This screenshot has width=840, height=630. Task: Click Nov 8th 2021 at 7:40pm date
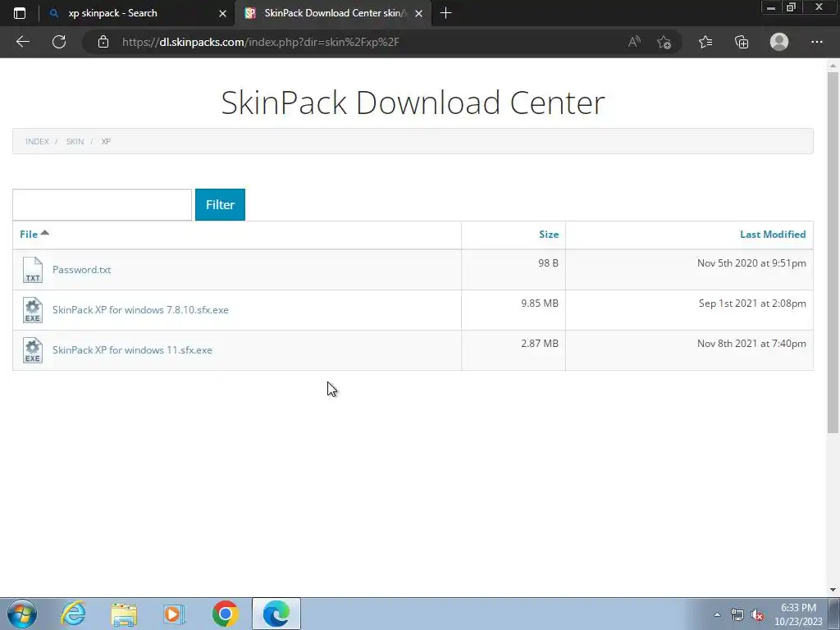pos(751,344)
